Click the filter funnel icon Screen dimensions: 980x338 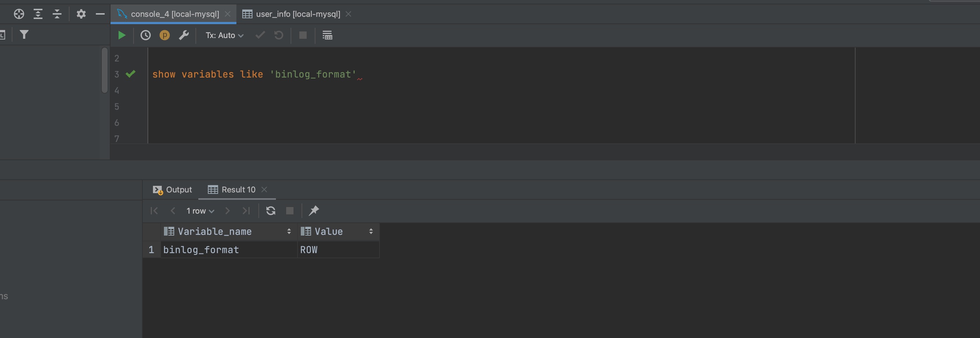(x=24, y=35)
